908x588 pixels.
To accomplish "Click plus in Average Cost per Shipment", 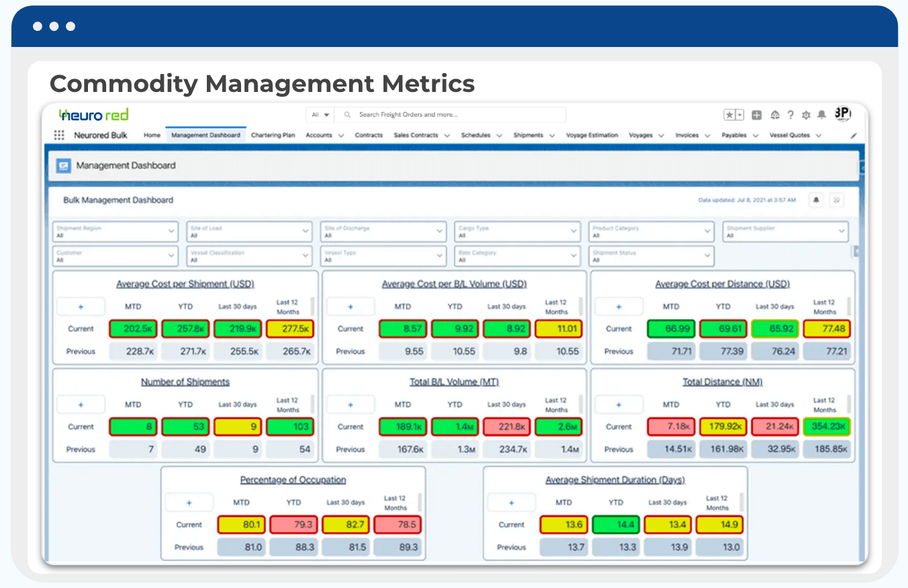I will point(81,306).
